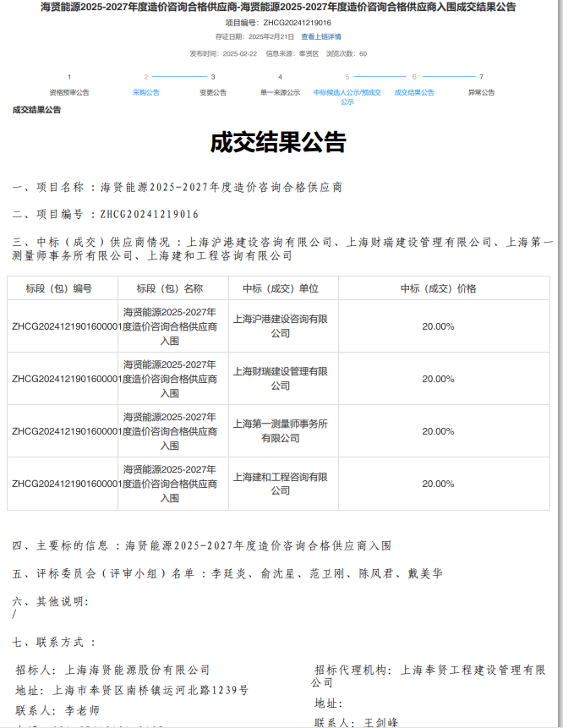Viewport: 563px width, 728px height.
Task: Click step number 4 in the progress bar
Action: (280, 77)
